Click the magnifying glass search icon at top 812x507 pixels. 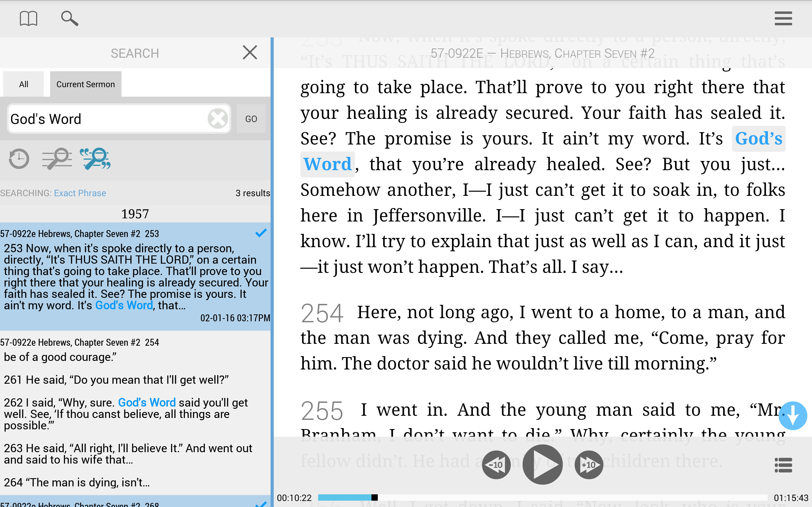pyautogui.click(x=70, y=18)
